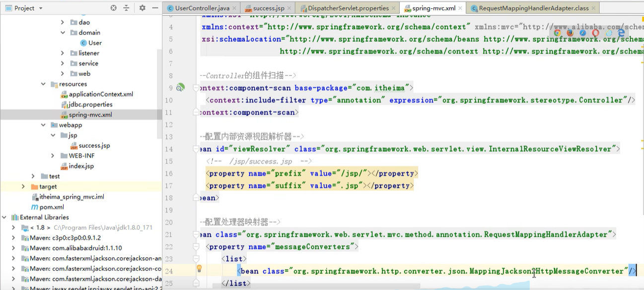Open the file in Safari browser
Image resolution: width=644 pixels, height=290 pixels.
pos(582,33)
